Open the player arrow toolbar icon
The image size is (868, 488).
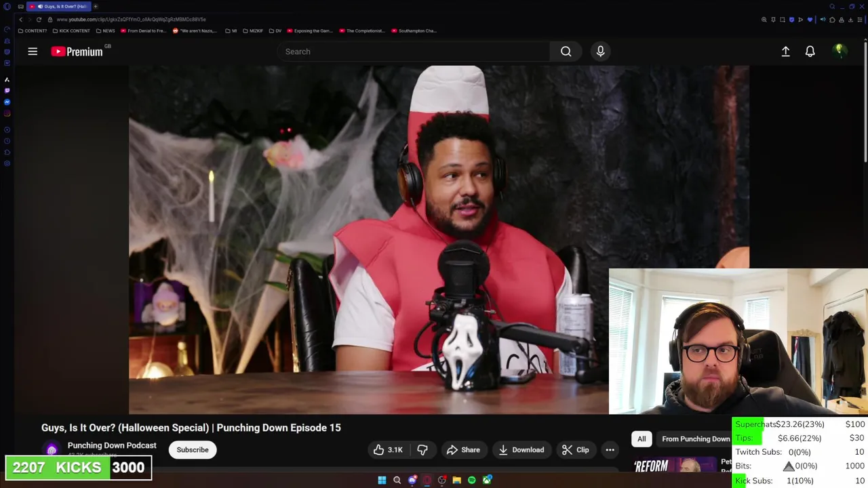[x=800, y=20]
